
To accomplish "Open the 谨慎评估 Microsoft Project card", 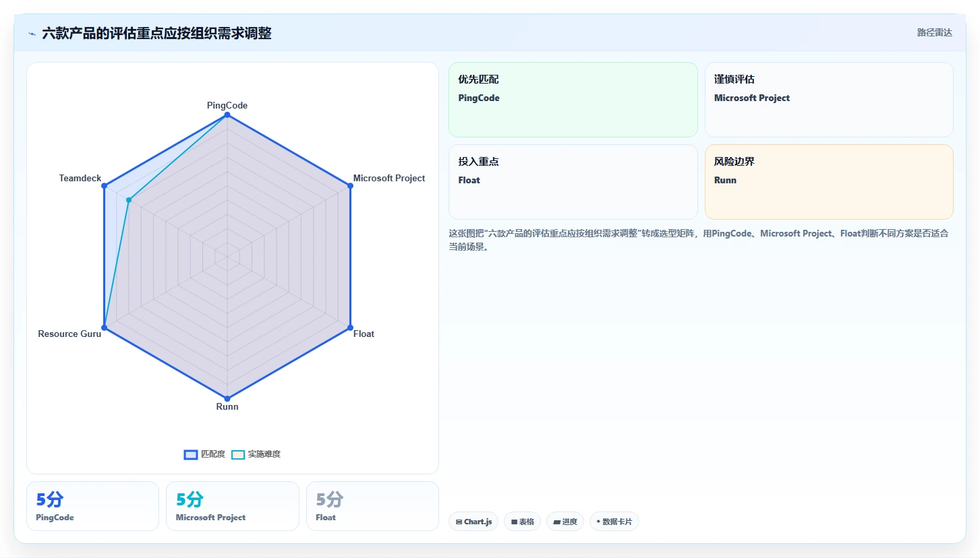I will (x=829, y=100).
